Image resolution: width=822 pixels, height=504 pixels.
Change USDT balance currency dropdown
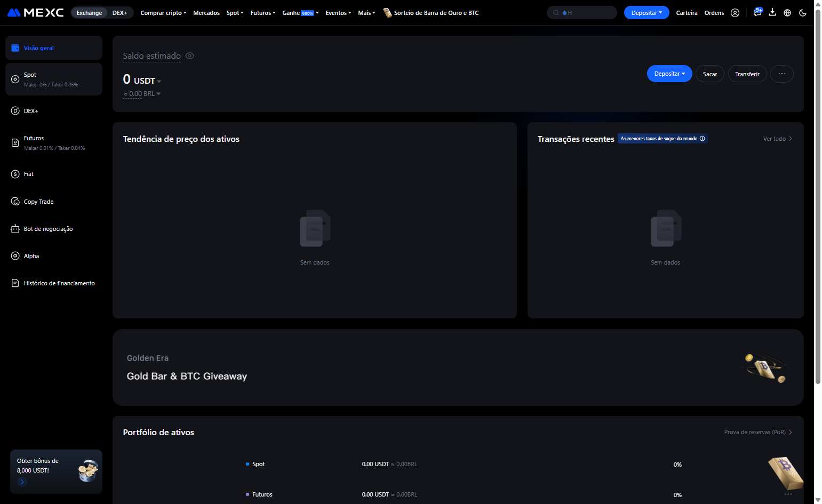click(148, 81)
